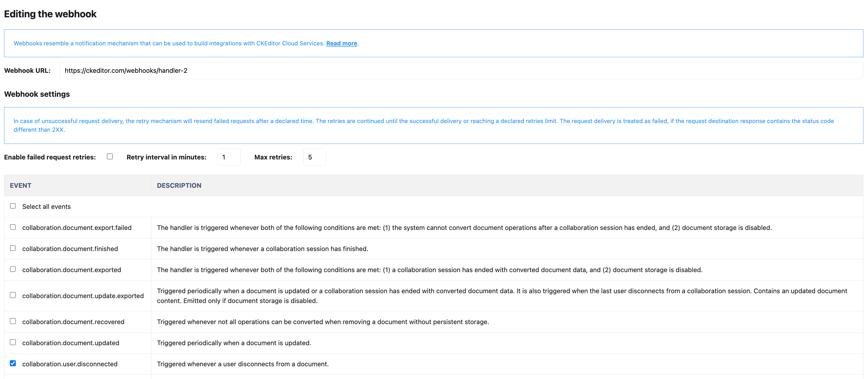
Task: Click the DESCRIPTION column header
Action: click(x=179, y=185)
